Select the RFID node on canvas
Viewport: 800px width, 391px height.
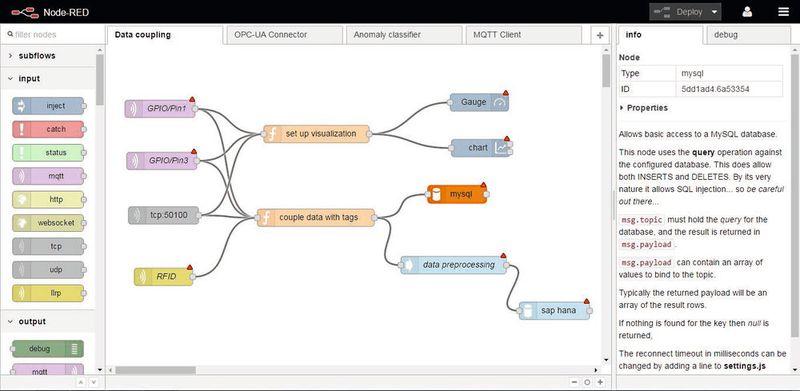(x=164, y=277)
